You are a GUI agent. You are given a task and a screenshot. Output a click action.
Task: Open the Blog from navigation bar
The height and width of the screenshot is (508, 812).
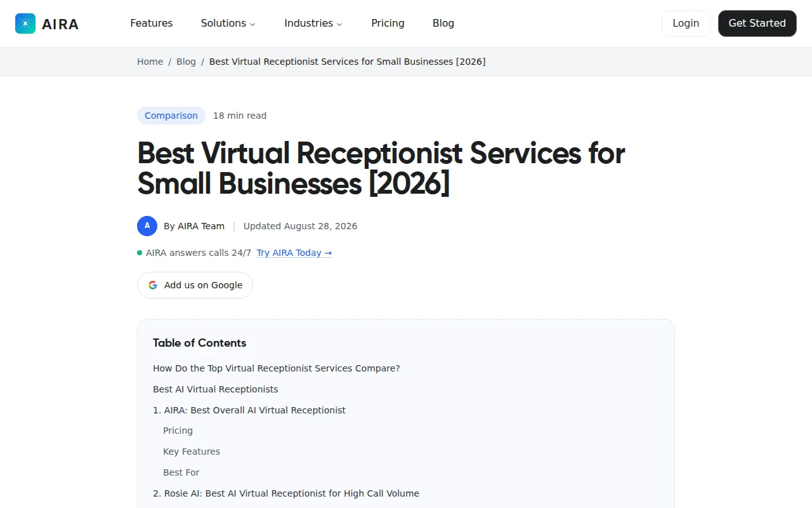click(x=443, y=23)
